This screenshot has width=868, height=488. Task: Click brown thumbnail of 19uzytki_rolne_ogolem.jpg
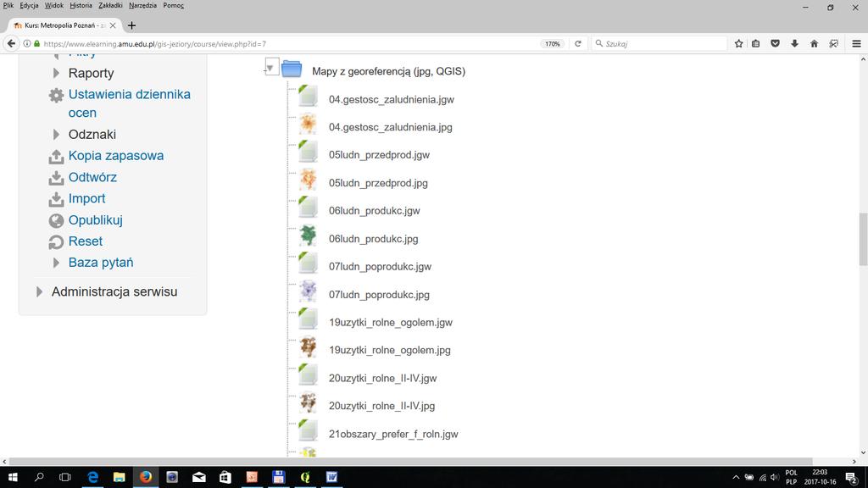click(308, 347)
